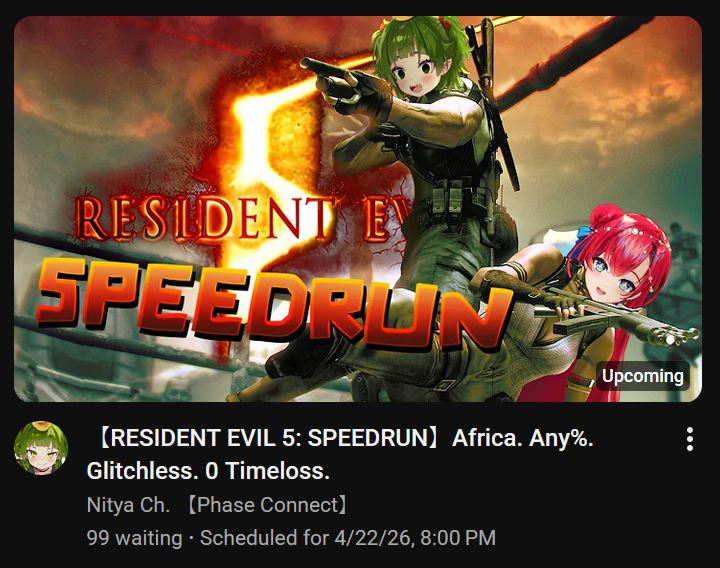Click the Upcoming badge on the thumbnail

click(x=643, y=376)
